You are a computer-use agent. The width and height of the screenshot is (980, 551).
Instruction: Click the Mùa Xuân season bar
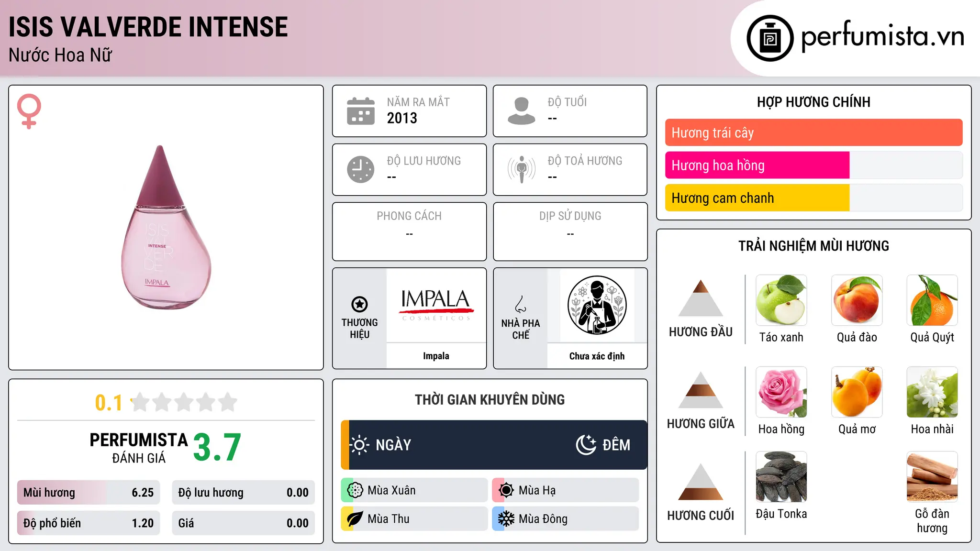[x=414, y=490]
